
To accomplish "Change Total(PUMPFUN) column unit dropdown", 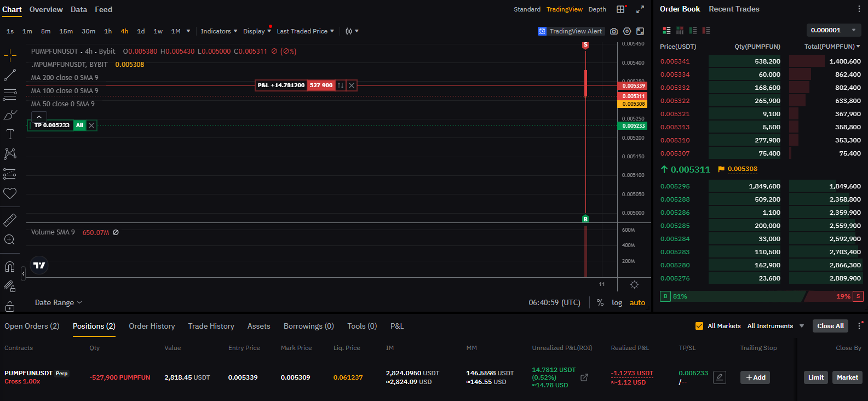I will (x=832, y=47).
